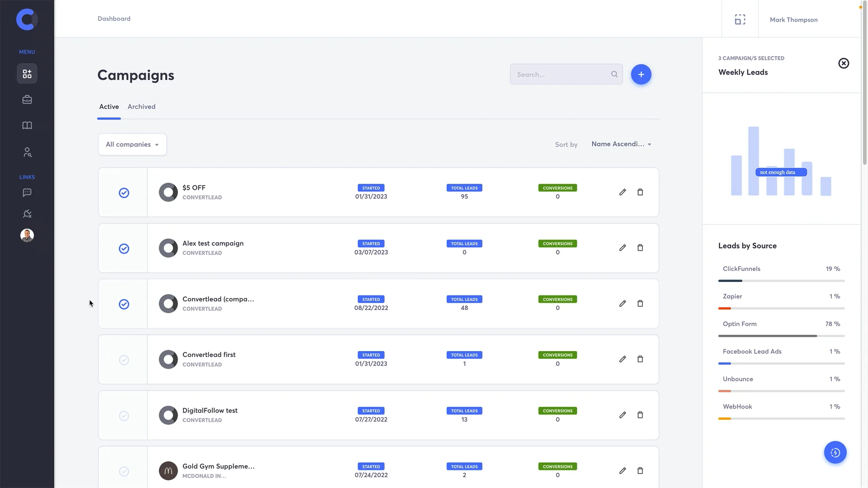Screen dimensions: 868x488
Task: Click the not enough data chart label
Action: [781, 172]
